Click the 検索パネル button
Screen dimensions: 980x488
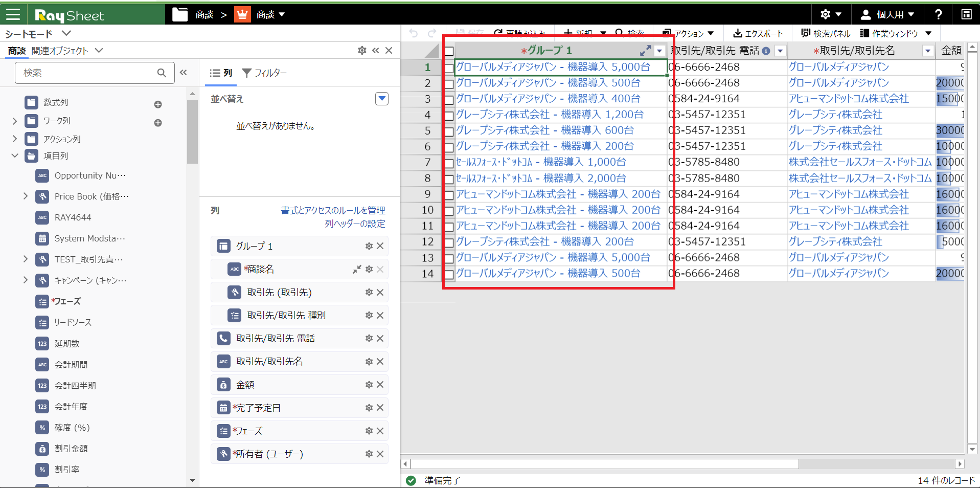pos(826,33)
